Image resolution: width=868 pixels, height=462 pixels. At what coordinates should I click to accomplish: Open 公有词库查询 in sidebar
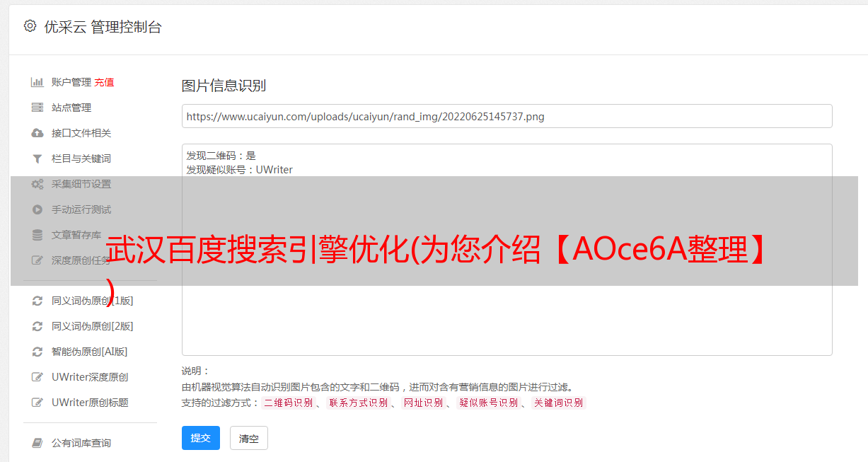[81, 443]
